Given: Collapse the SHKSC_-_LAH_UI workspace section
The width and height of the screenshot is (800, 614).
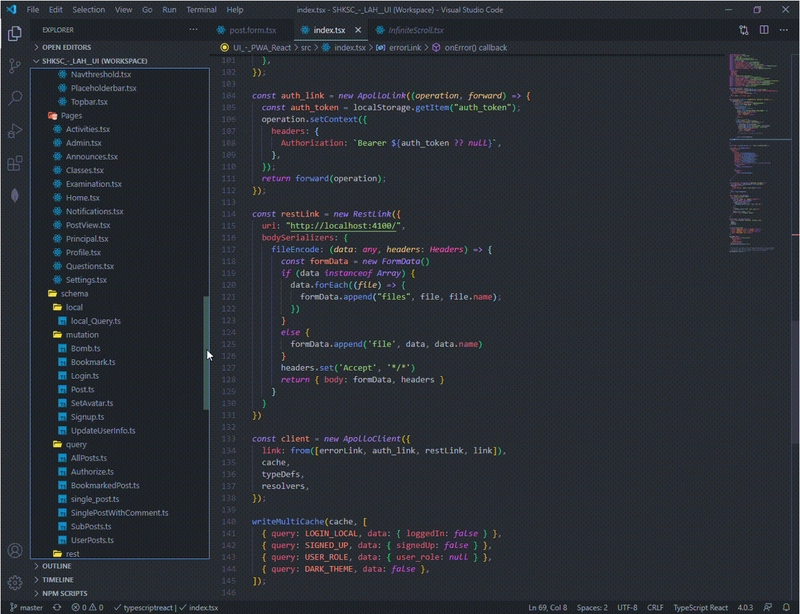Looking at the screenshot, I should coord(120,61).
